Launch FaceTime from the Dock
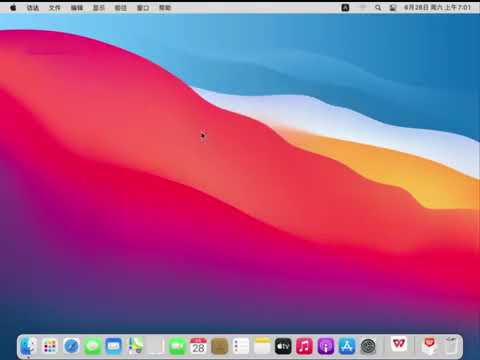 click(x=177, y=346)
